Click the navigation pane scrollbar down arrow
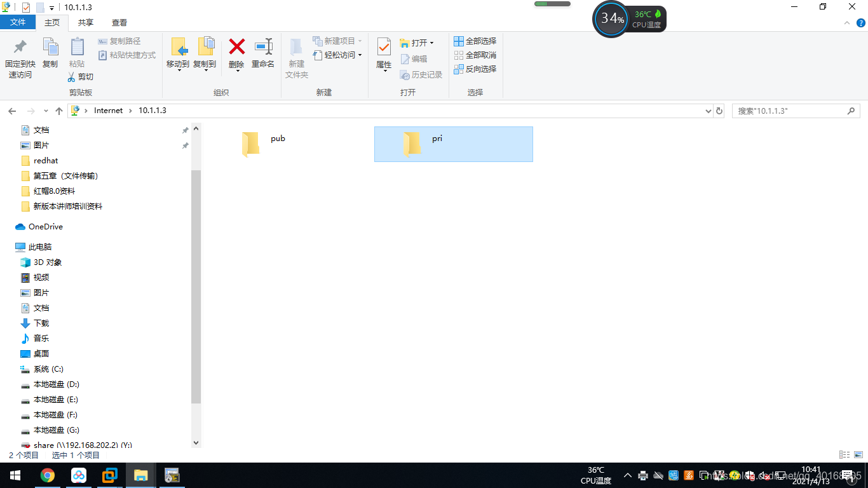The image size is (868, 488). (x=196, y=443)
